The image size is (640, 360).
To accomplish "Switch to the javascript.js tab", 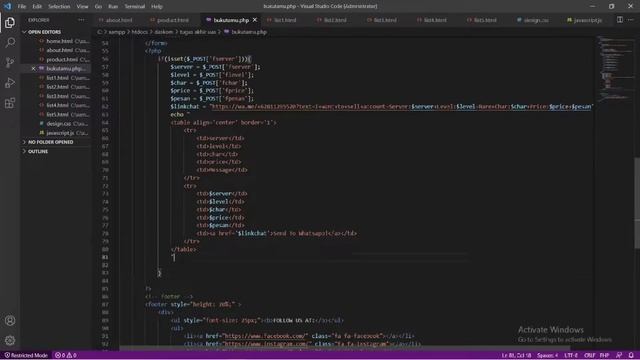I will 588,20.
